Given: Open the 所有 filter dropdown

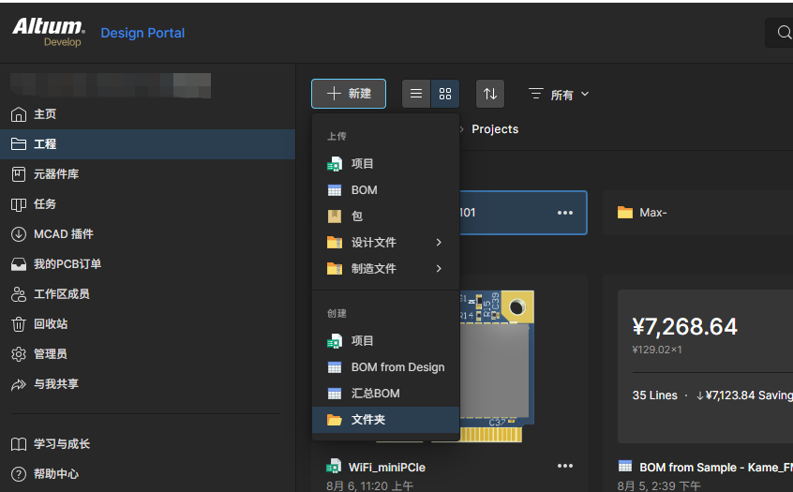Looking at the screenshot, I should (559, 94).
